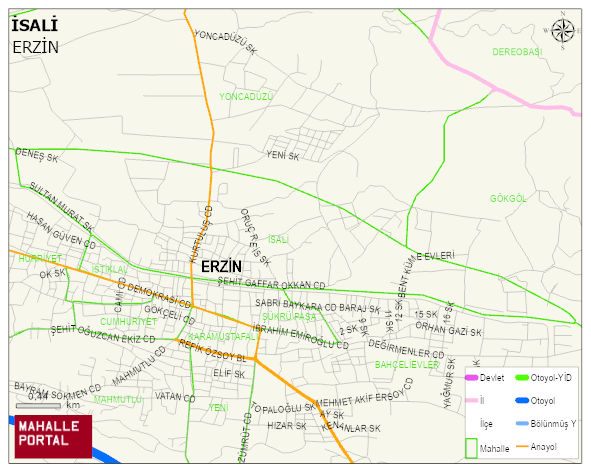Image resolution: width=591 pixels, height=472 pixels.
Task: Select the Otoyol blue legend swatch
Action: point(522,400)
